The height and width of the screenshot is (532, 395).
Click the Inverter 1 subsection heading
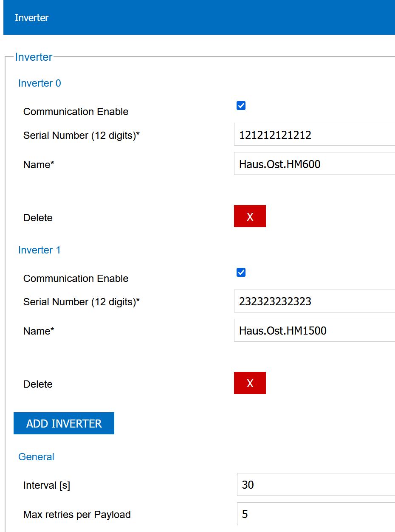tap(39, 250)
